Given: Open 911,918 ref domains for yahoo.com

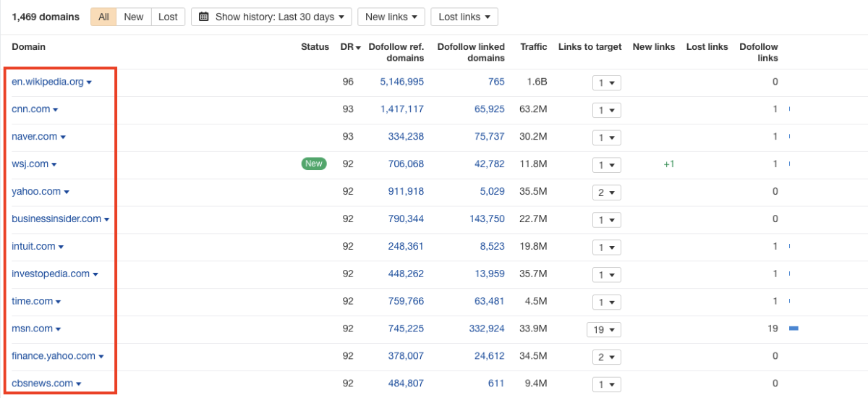Looking at the screenshot, I should [x=406, y=192].
